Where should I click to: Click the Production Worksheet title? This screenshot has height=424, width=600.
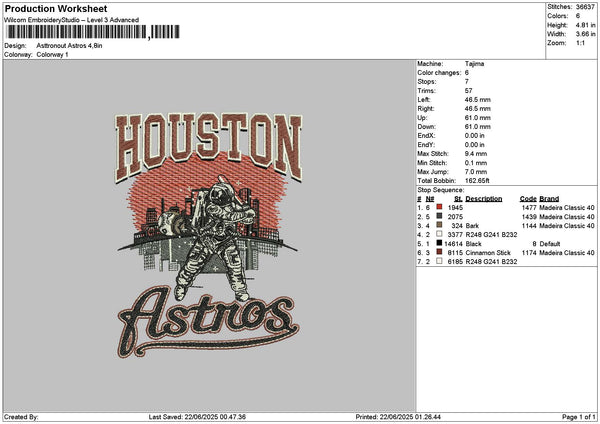pyautogui.click(x=56, y=8)
